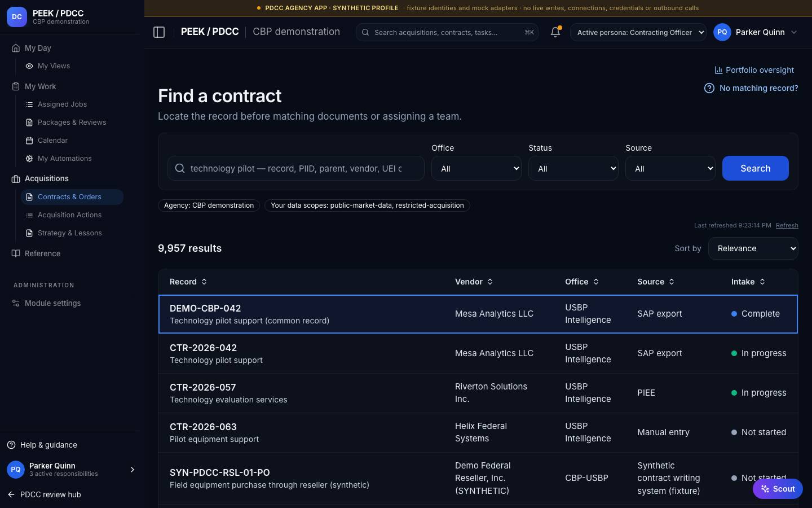Open record CTR-2026-057

[478, 393]
